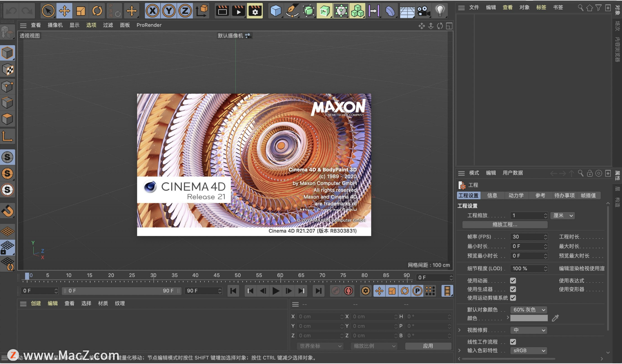
Task: Open the scale ratio dropdown
Action: point(374,346)
